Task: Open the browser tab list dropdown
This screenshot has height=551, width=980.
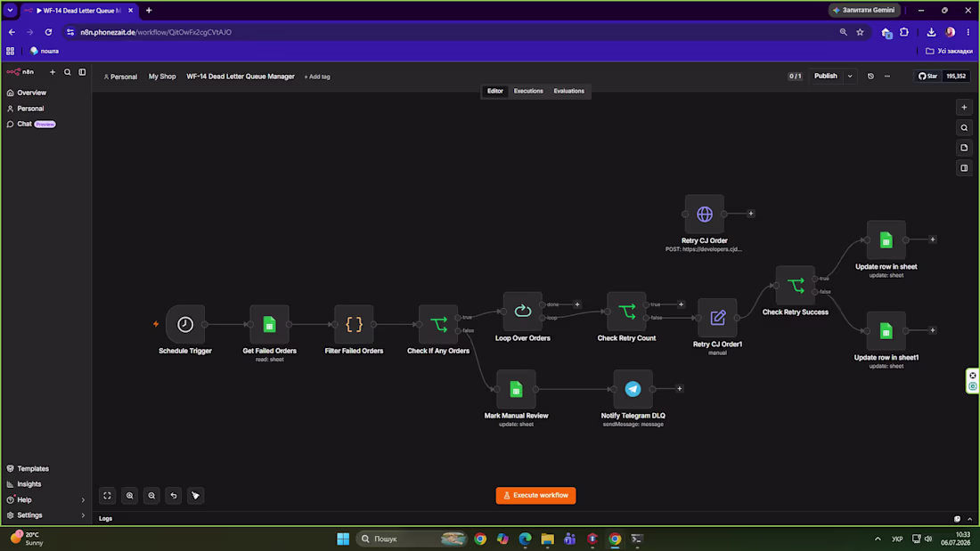Action: [x=10, y=10]
